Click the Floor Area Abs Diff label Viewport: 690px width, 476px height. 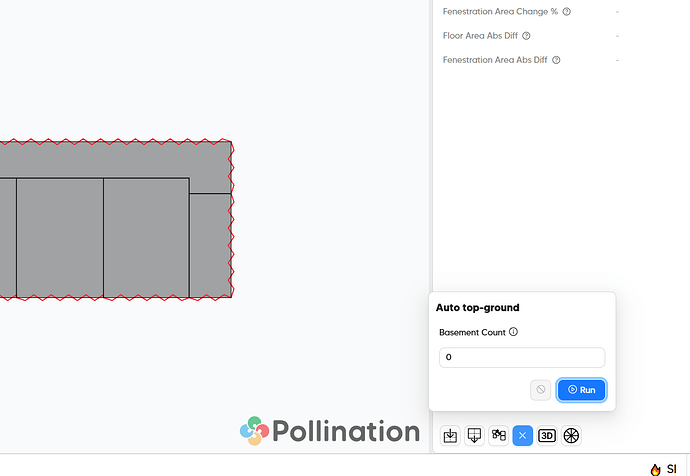pyautogui.click(x=480, y=36)
